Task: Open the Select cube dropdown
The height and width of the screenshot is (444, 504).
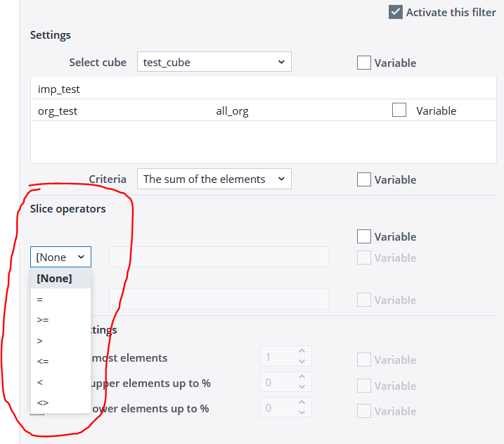Action: [x=214, y=62]
